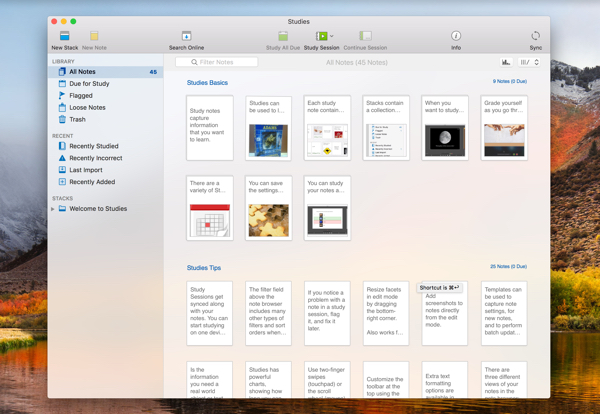Image resolution: width=600 pixels, height=414 pixels.
Task: Click the 25 Notes (0 Due) label
Action: [508, 266]
